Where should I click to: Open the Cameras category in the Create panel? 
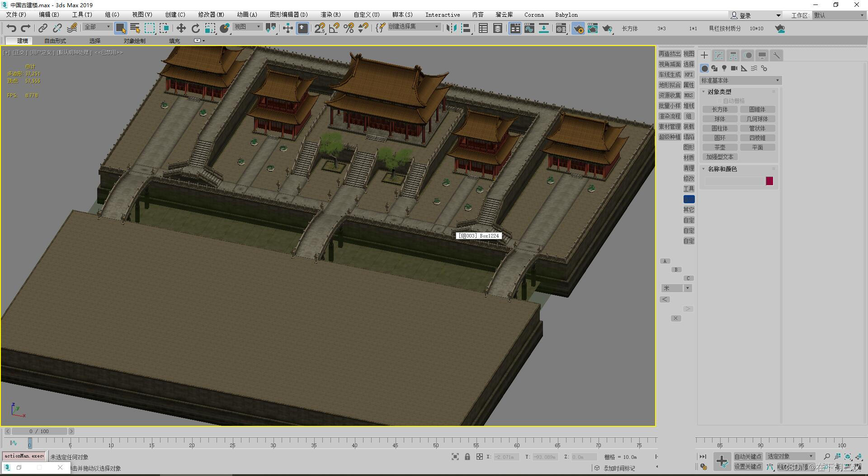pyautogui.click(x=734, y=68)
